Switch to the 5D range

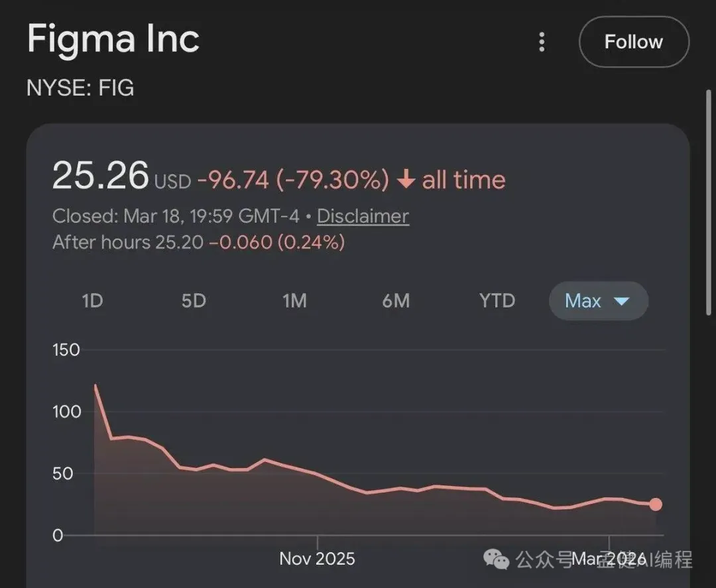(x=194, y=301)
